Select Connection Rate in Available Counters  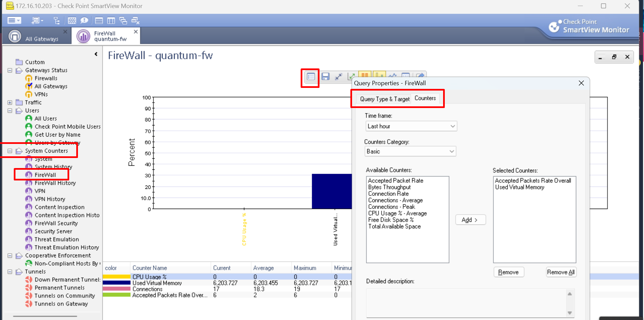[388, 194]
